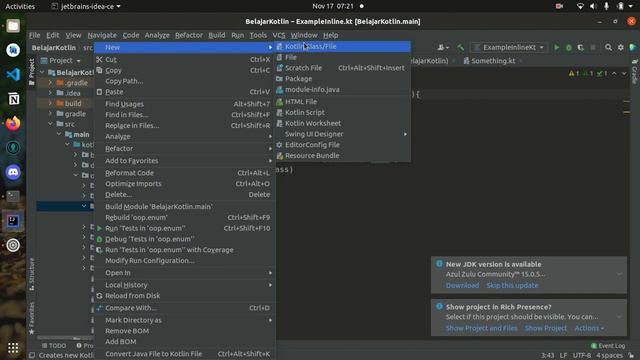The width and height of the screenshot is (640, 360).
Task: Expand the Refactor context submenu
Action: 184,149
